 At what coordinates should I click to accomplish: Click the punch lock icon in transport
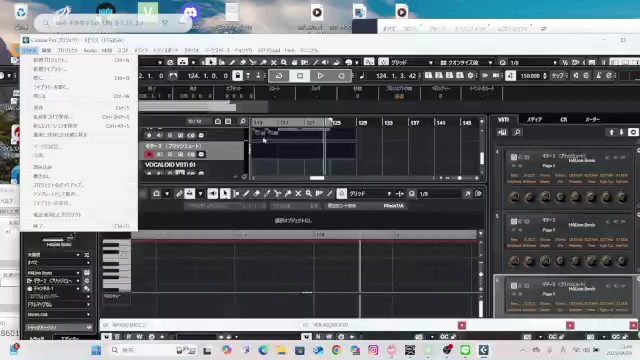[237, 76]
